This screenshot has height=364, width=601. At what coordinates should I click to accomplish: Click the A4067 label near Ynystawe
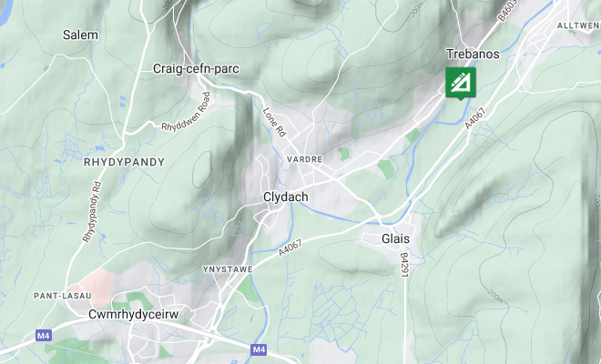(x=290, y=248)
